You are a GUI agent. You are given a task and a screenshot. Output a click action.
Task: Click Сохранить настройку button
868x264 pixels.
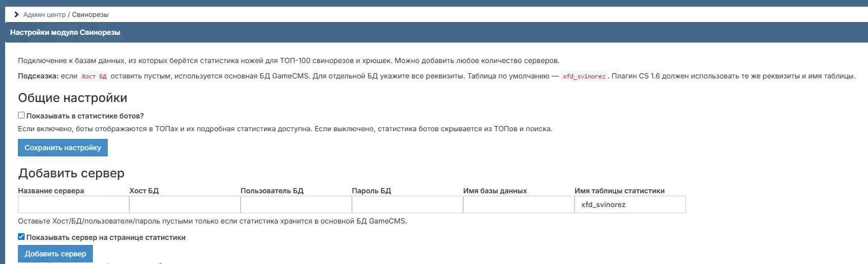63,148
